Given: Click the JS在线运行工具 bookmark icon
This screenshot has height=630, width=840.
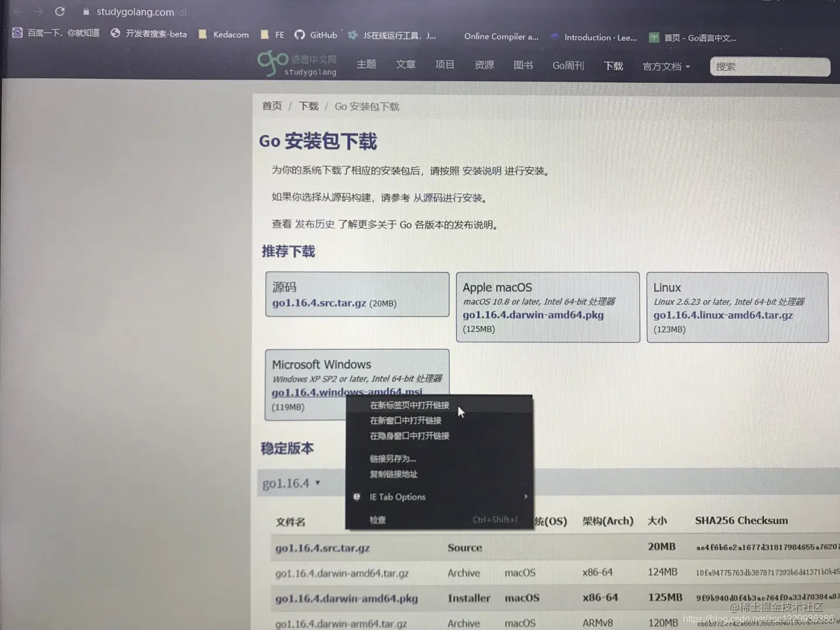Looking at the screenshot, I should click(x=353, y=35).
